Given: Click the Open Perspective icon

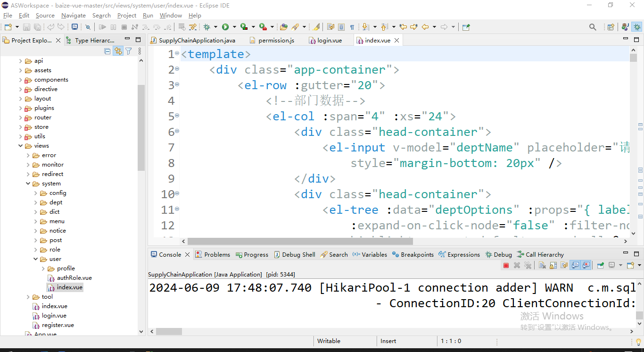Looking at the screenshot, I should [x=611, y=27].
